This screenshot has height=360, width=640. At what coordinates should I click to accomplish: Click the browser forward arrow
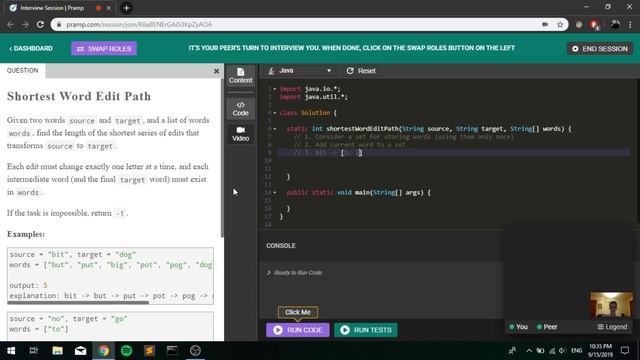(x=25, y=24)
